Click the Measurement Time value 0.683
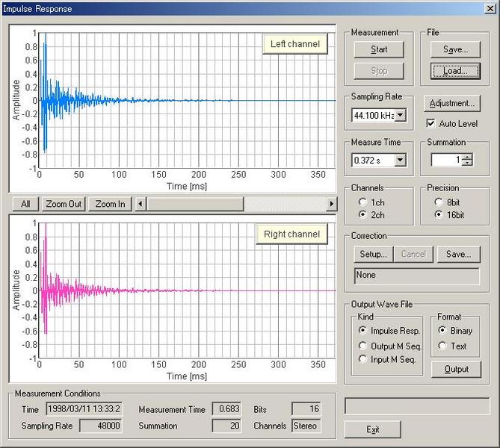500x448 pixels. [226, 409]
